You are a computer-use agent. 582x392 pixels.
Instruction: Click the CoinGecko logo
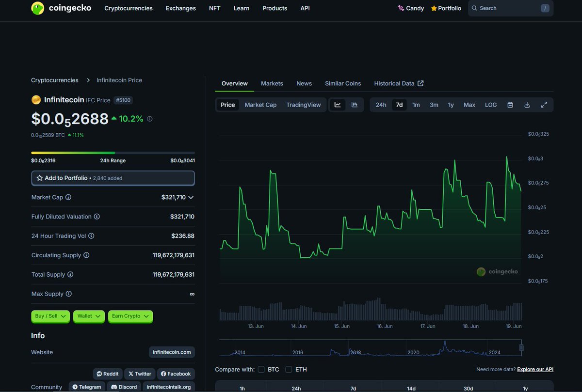(61, 8)
